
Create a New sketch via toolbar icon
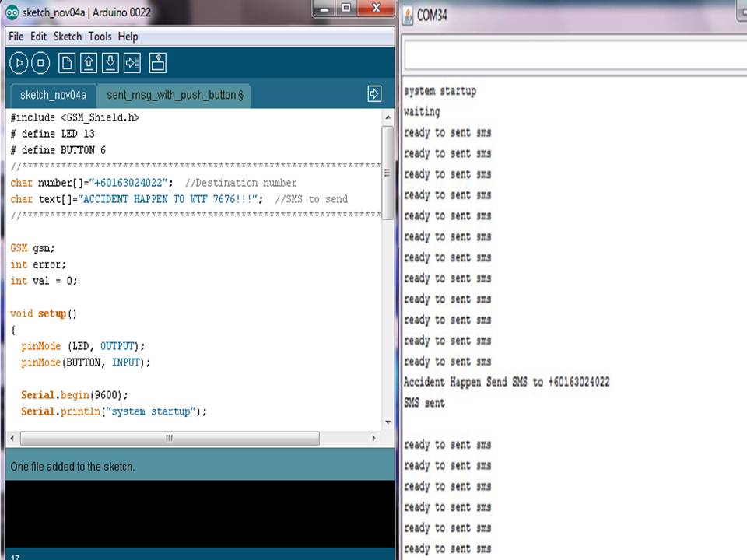(67, 63)
